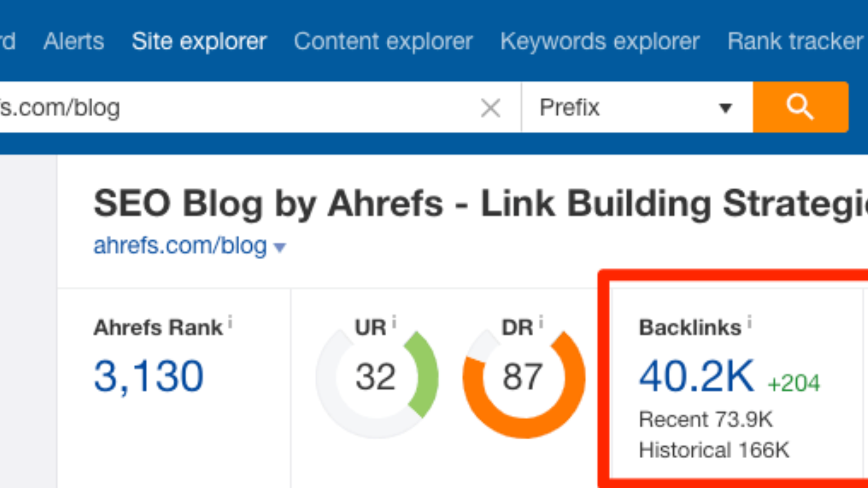Clear the URL field with the X icon
This screenshot has height=488, width=868.
(x=490, y=108)
